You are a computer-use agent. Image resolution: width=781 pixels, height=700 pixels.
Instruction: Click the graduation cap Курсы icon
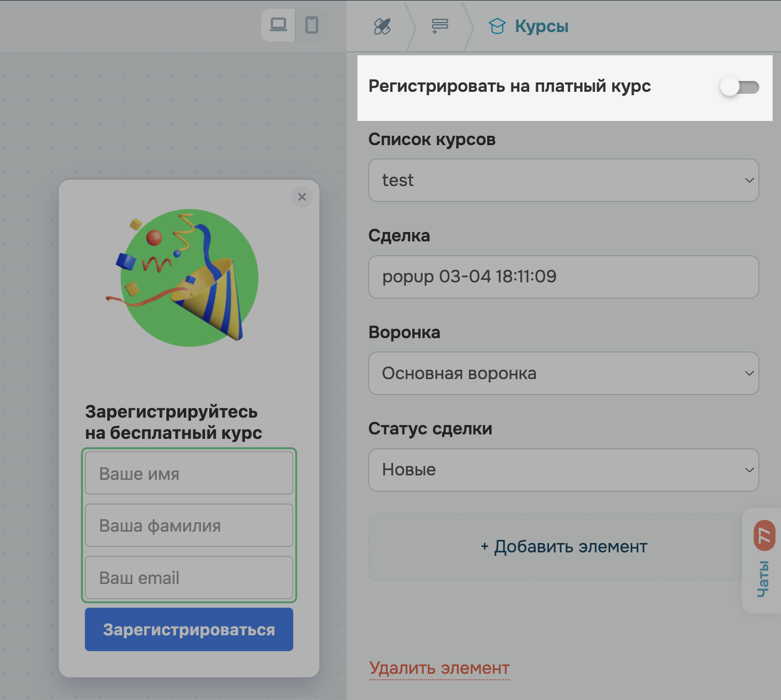pos(497,26)
